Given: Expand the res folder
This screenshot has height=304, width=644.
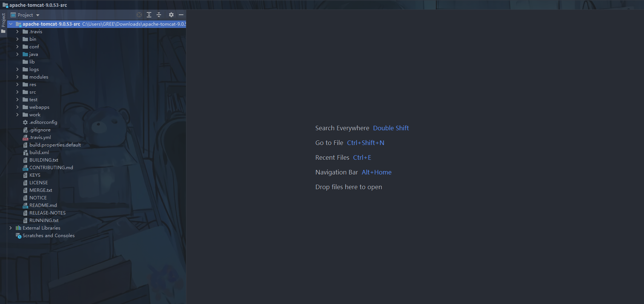Looking at the screenshot, I should pos(17,85).
